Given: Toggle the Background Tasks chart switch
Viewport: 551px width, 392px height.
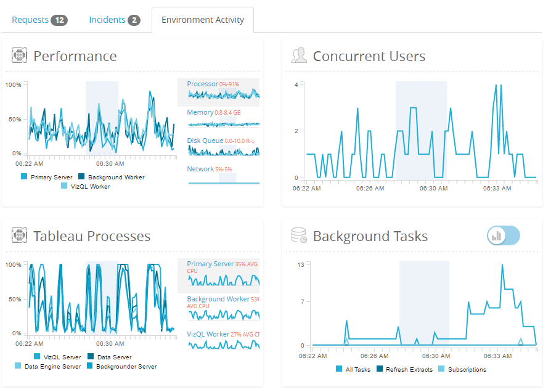Looking at the screenshot, I should (x=503, y=235).
